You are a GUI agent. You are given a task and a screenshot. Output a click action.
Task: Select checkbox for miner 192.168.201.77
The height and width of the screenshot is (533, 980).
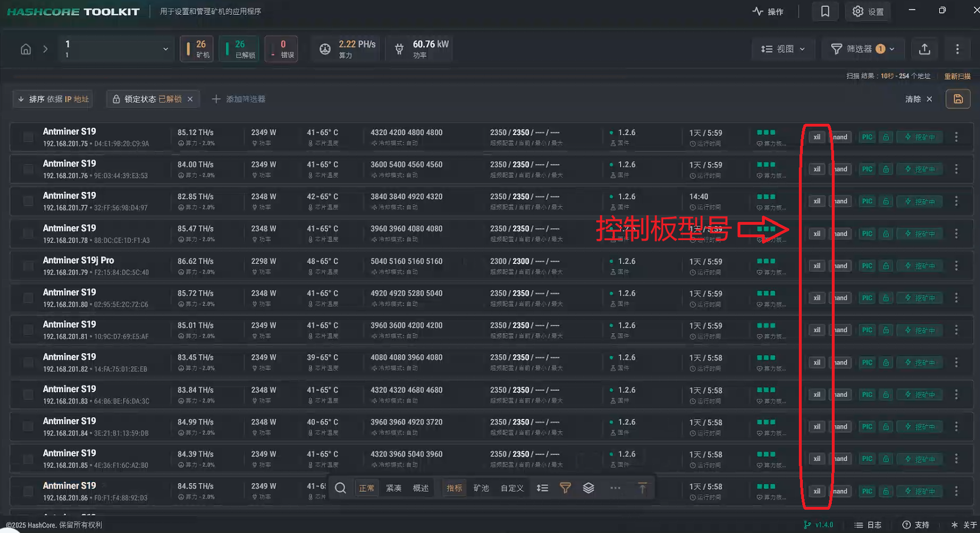point(28,202)
